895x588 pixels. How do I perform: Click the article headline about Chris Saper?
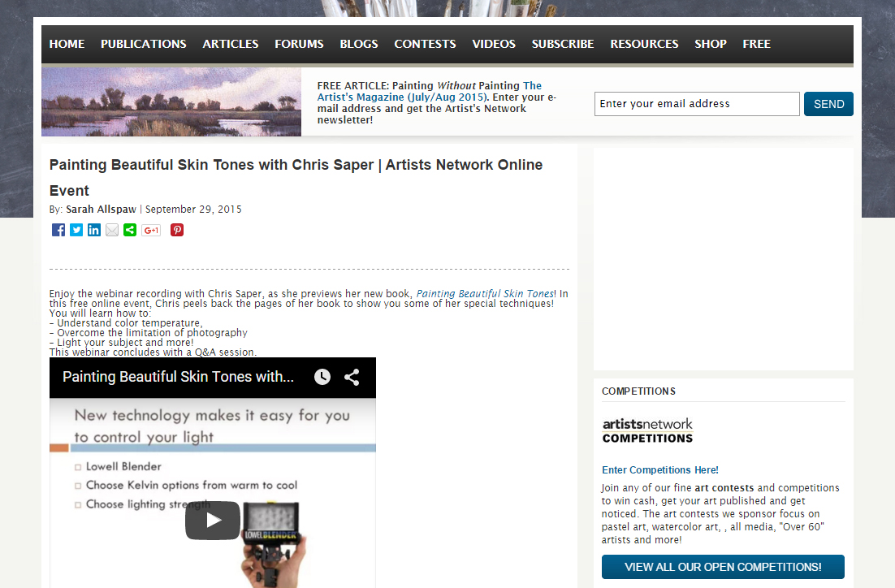coord(296,178)
